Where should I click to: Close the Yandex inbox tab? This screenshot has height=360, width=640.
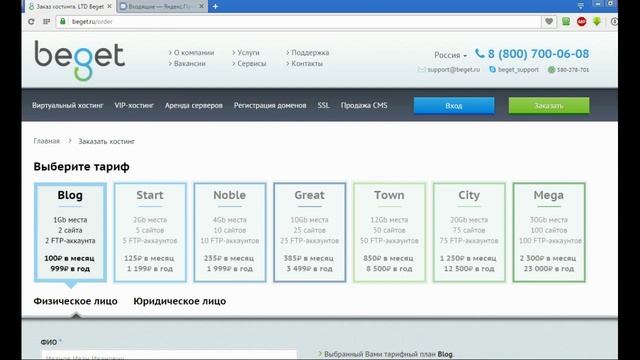pos(201,7)
